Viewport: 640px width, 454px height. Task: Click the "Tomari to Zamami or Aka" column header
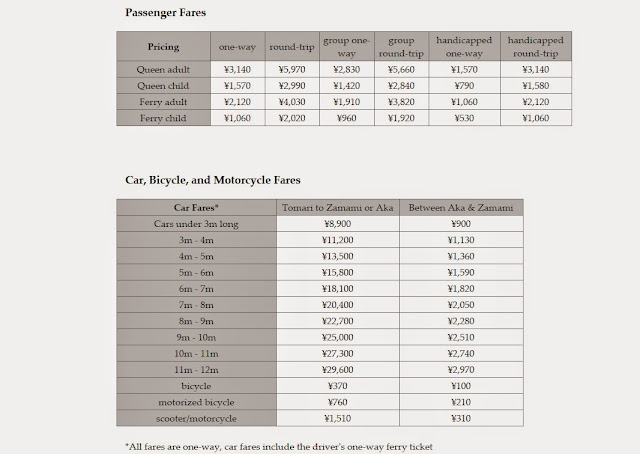(337, 207)
